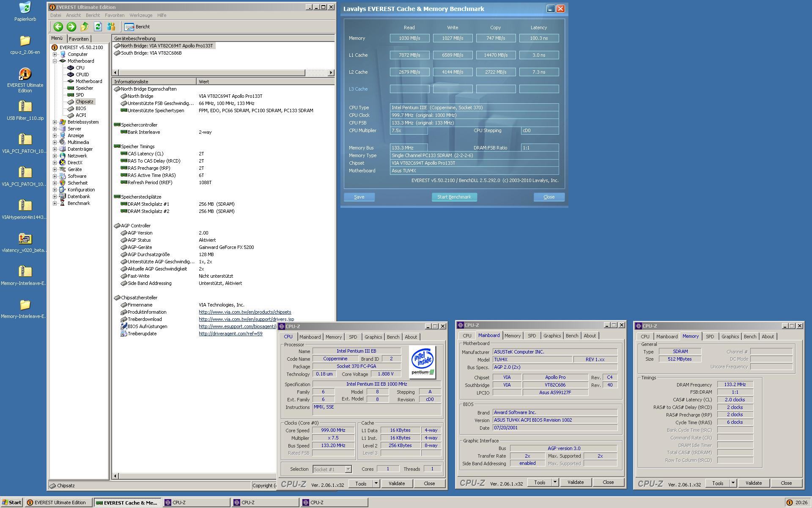Open the Bericht report toolbar button
Image resolution: width=812 pixels, height=508 pixels.
(137, 27)
